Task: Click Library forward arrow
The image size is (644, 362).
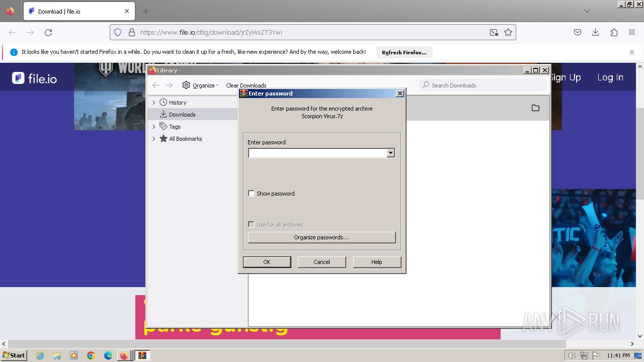Action: 169,85
